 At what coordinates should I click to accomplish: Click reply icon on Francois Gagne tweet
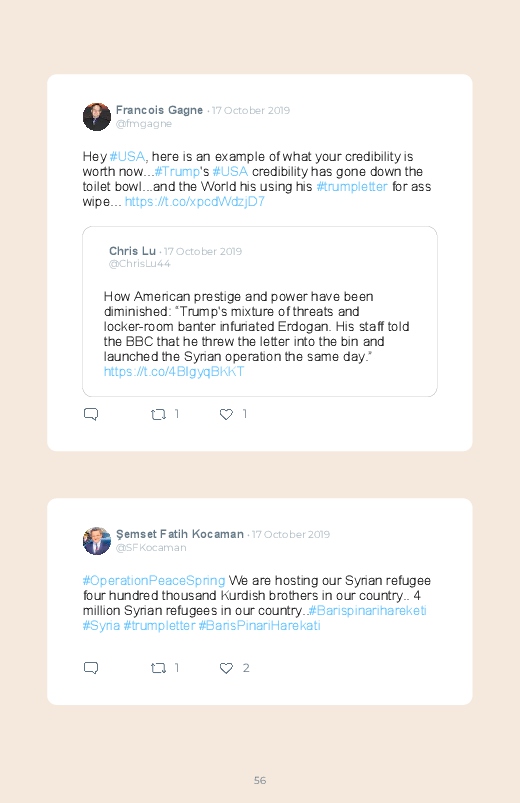(91, 414)
